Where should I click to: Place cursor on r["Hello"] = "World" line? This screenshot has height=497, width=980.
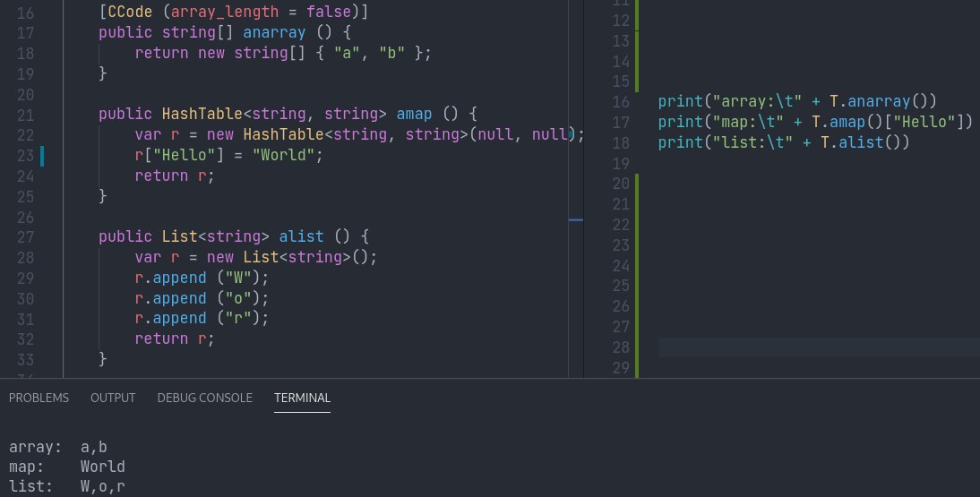(x=228, y=155)
